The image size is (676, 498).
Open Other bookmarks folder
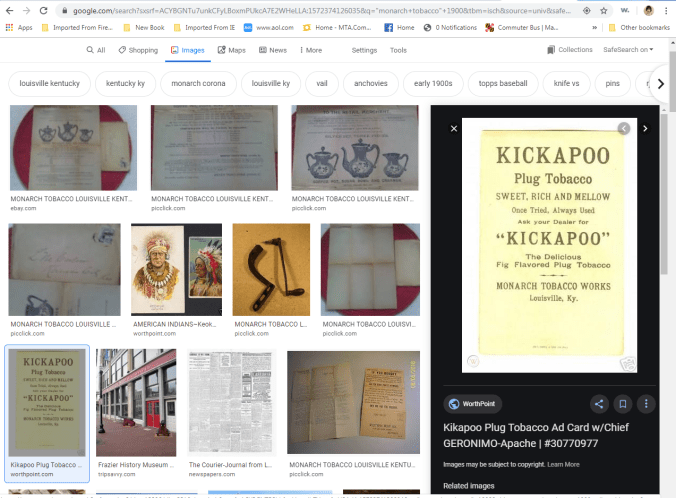coord(639,28)
